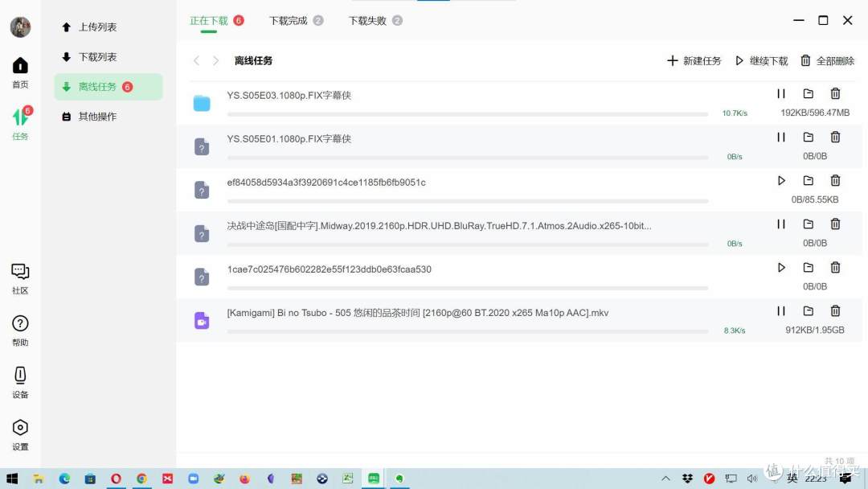Screen dimensions: 868x489
Task: Open Dropbox from the system tray
Action: [687, 479]
